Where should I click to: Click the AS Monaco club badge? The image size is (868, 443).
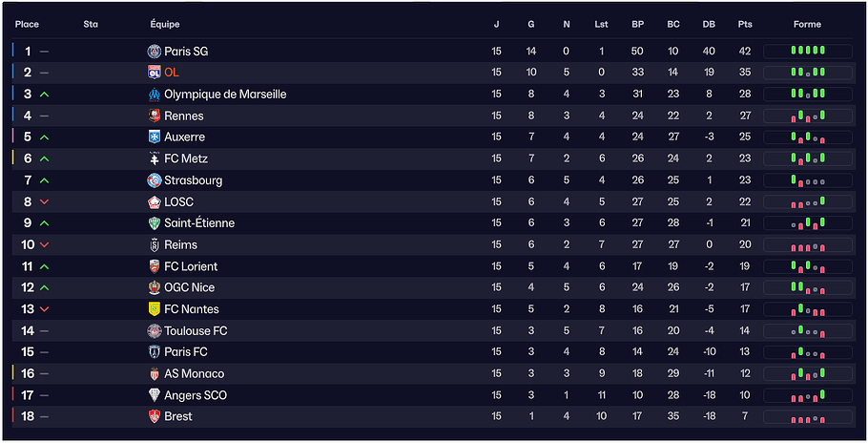pyautogui.click(x=155, y=373)
